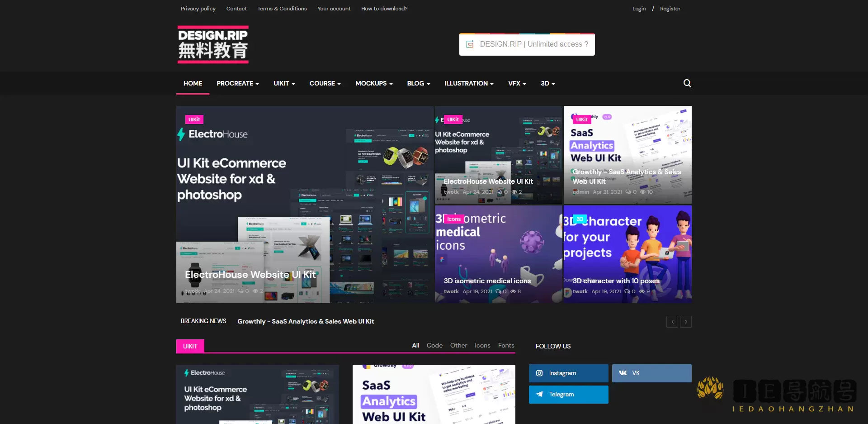Expand the ILLUSTRATION dropdown menu
Image resolution: width=868 pixels, height=424 pixels.
468,84
